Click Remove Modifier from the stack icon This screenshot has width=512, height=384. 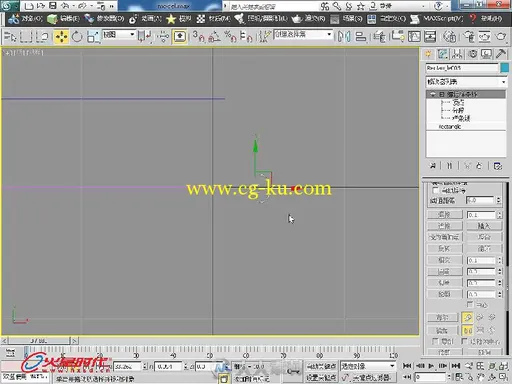pyautogui.click(x=479, y=165)
